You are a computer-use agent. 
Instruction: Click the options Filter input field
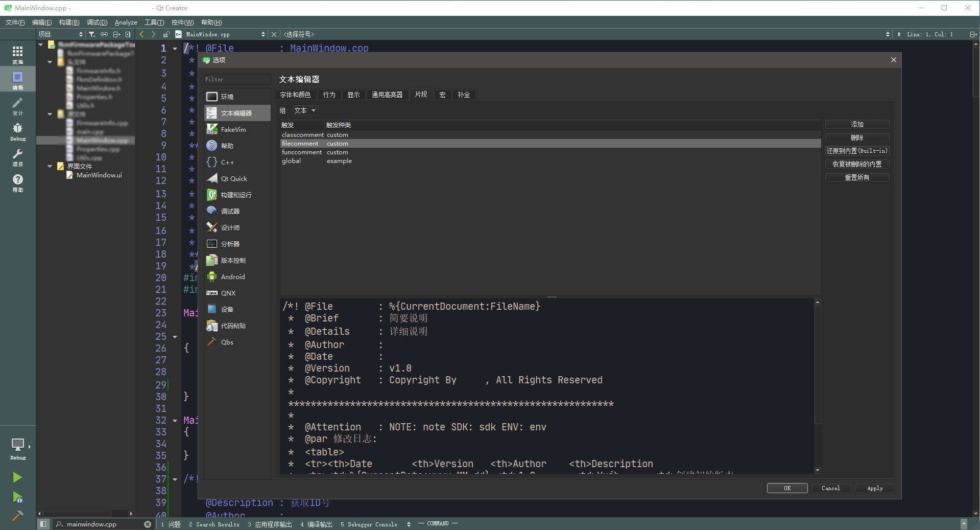(237, 79)
